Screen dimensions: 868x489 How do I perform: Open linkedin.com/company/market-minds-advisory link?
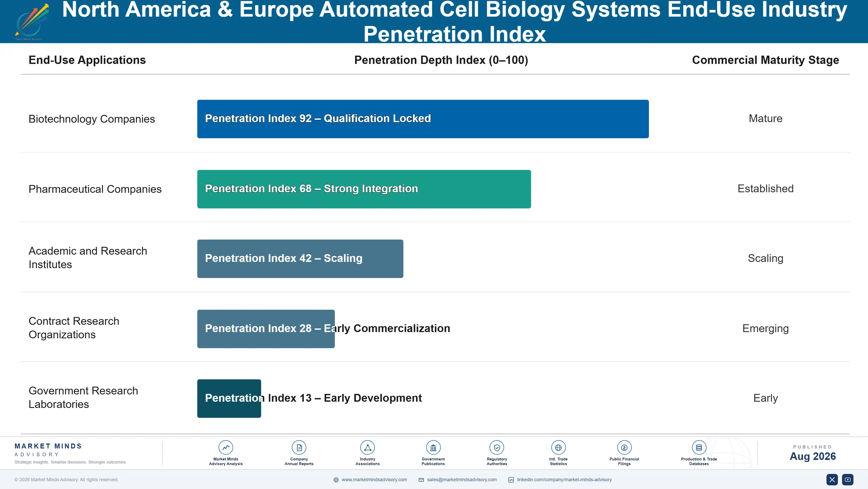(564, 480)
